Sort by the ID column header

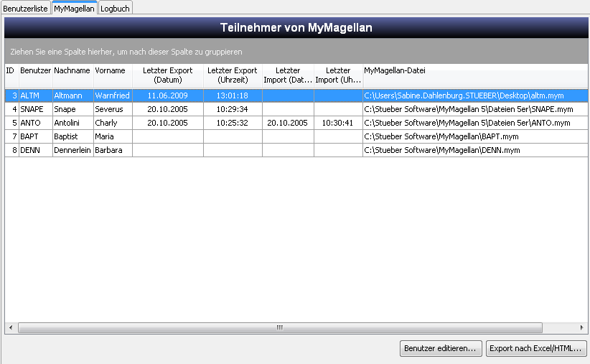pyautogui.click(x=11, y=75)
